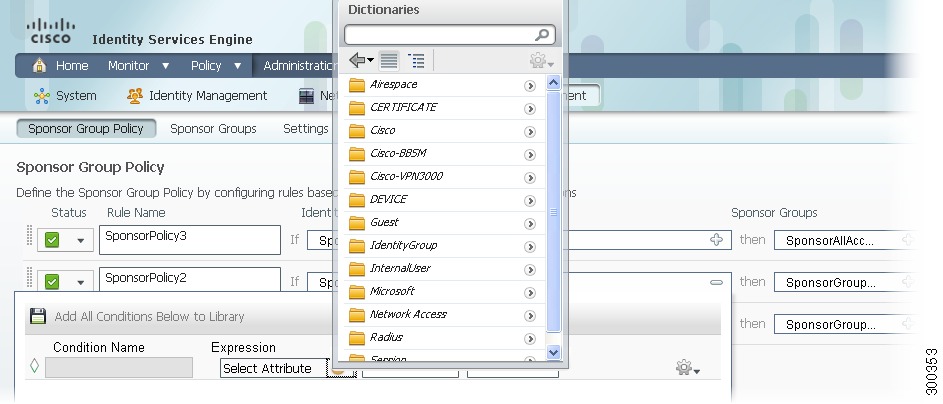
Task: Expand the CERTIFICATE arrow button
Action: point(530,109)
